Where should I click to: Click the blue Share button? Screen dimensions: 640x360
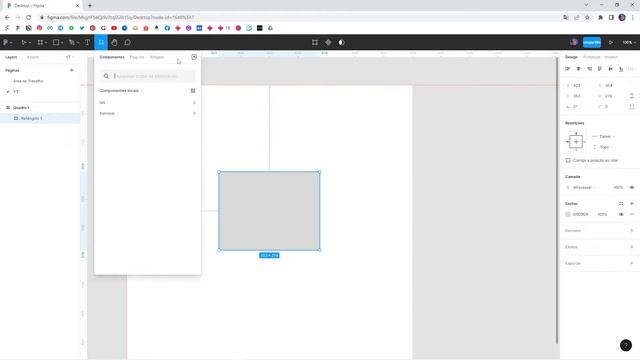click(x=592, y=42)
